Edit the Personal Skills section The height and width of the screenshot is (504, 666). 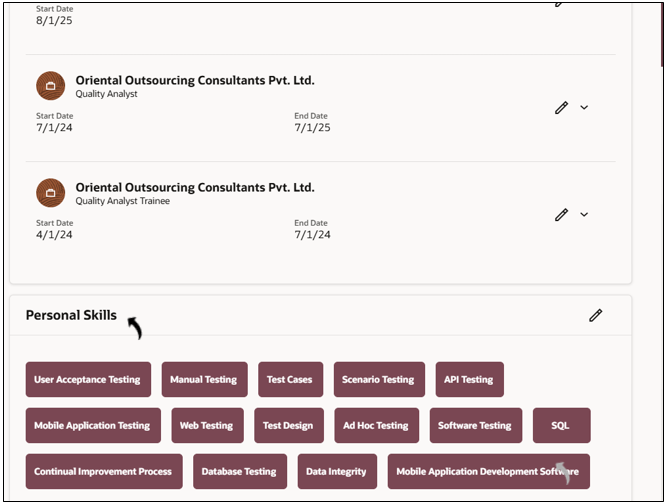pyautogui.click(x=596, y=315)
